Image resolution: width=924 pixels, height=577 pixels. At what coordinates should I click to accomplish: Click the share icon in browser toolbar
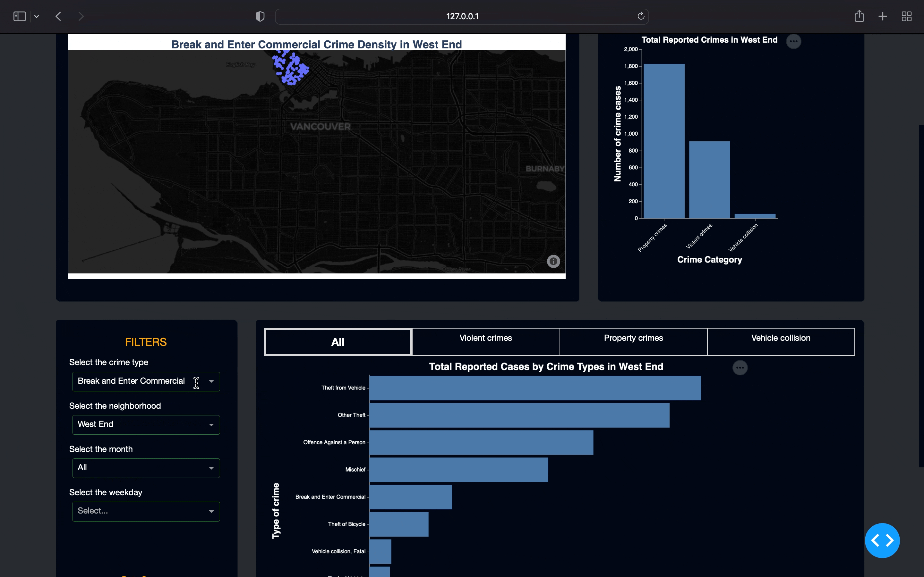coord(859,17)
